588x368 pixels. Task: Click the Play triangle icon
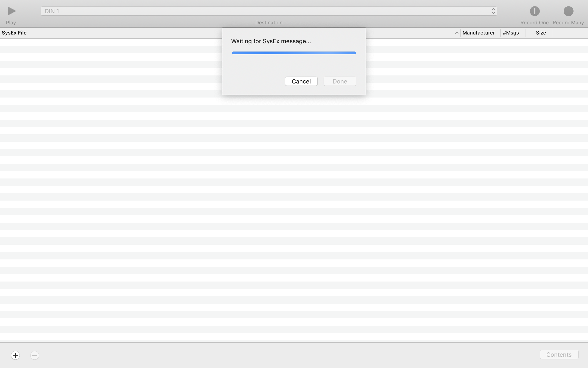11,11
